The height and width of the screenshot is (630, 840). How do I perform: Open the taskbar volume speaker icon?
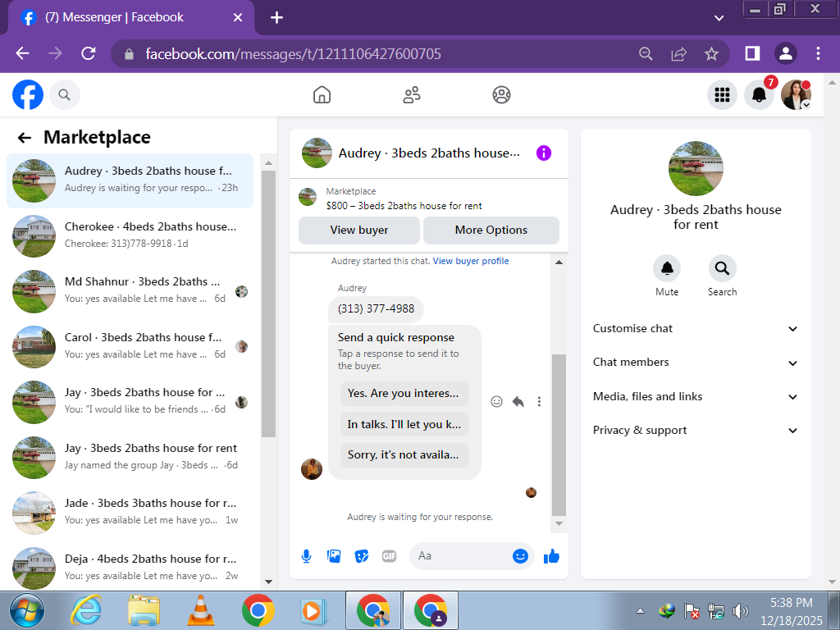(x=741, y=610)
